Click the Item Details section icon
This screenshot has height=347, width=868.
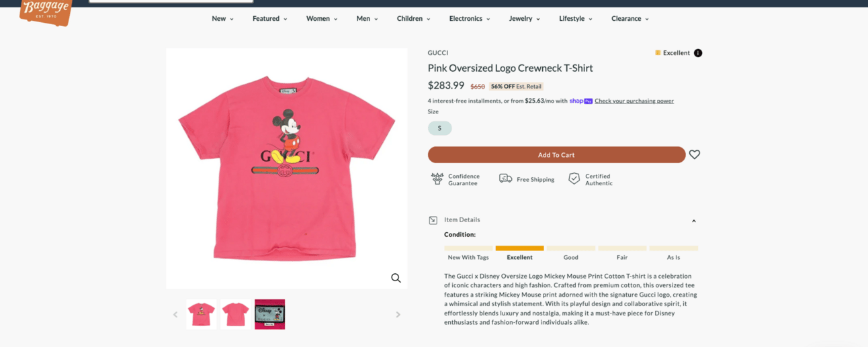tap(433, 220)
